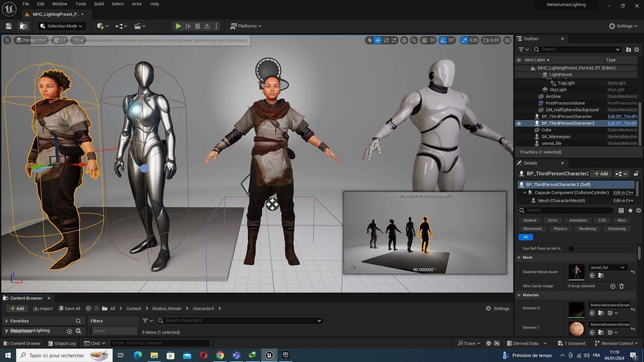Open the quick add content icon dropdown
This screenshot has height=362, width=644.
click(x=103, y=26)
